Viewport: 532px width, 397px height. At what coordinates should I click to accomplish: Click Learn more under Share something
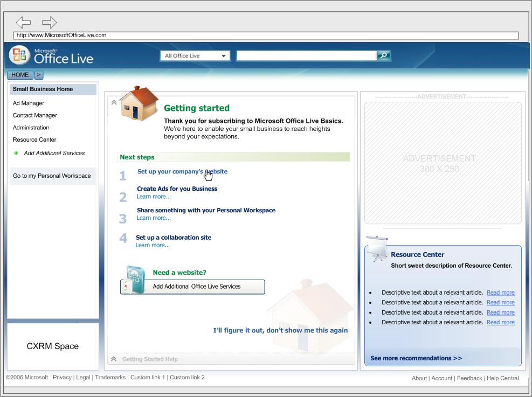click(154, 218)
